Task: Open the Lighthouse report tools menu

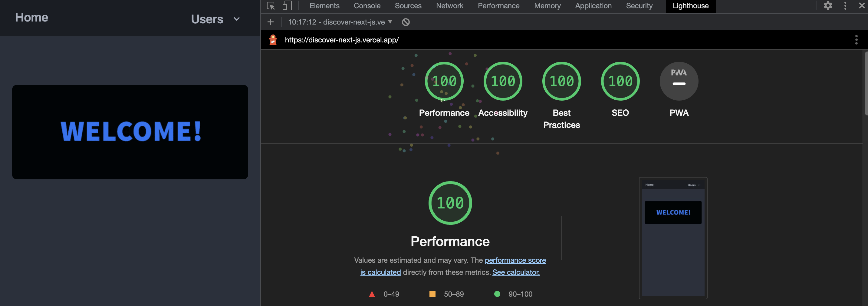Action: [x=856, y=40]
